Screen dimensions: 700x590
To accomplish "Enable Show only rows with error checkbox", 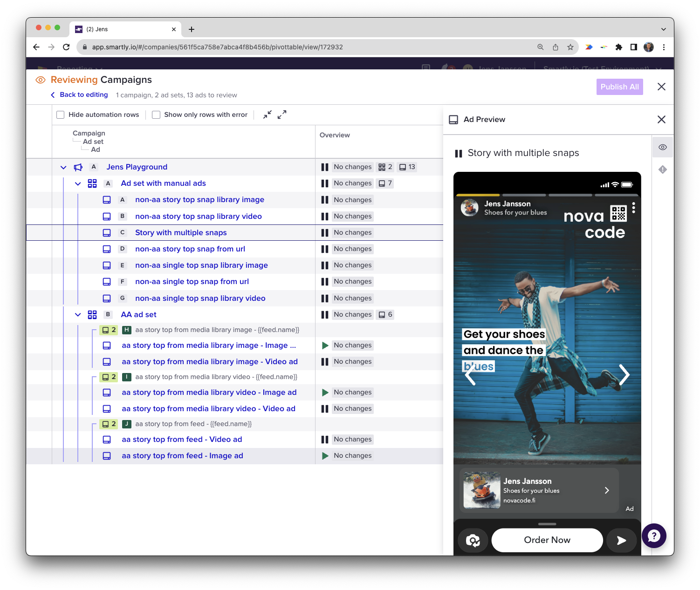I will [x=156, y=115].
